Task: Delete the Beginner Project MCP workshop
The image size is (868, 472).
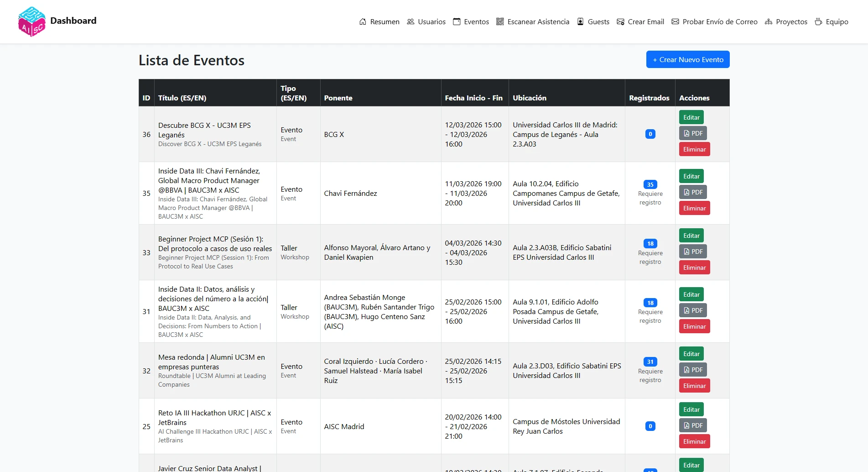Action: pos(695,267)
